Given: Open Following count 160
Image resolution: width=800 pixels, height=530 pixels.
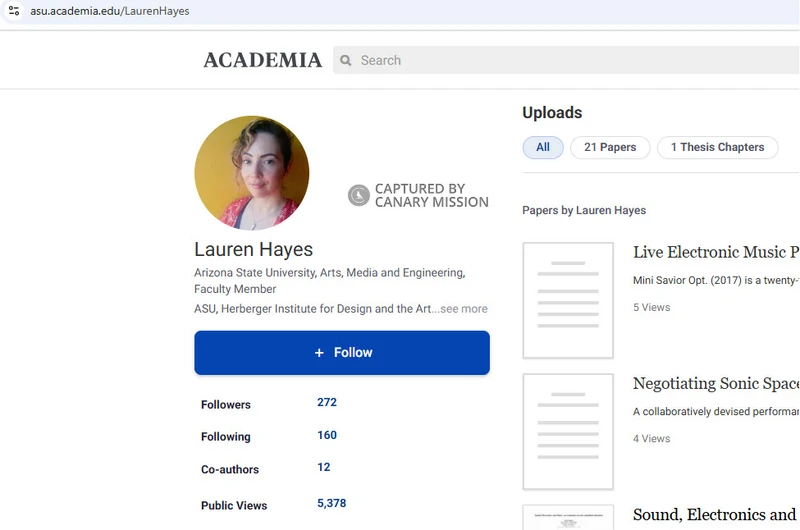Looking at the screenshot, I should [x=327, y=435].
